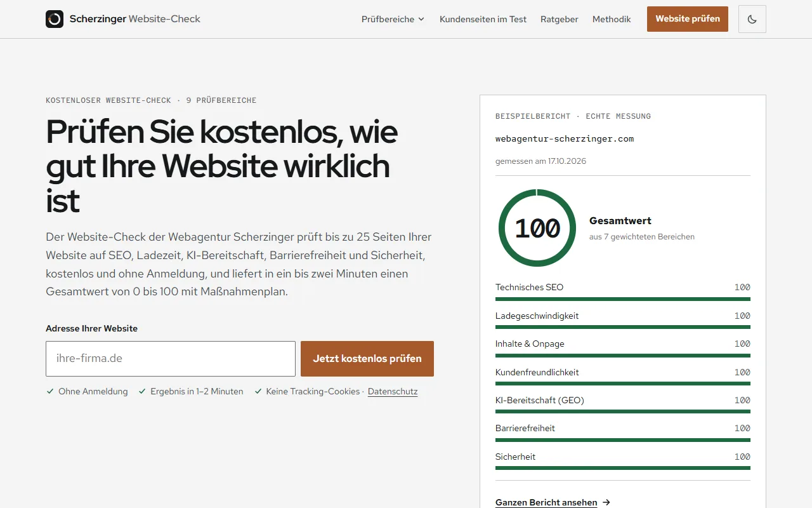Image resolution: width=812 pixels, height=508 pixels.
Task: Click the aus 7 gewichteten Bereichen text
Action: (642, 237)
